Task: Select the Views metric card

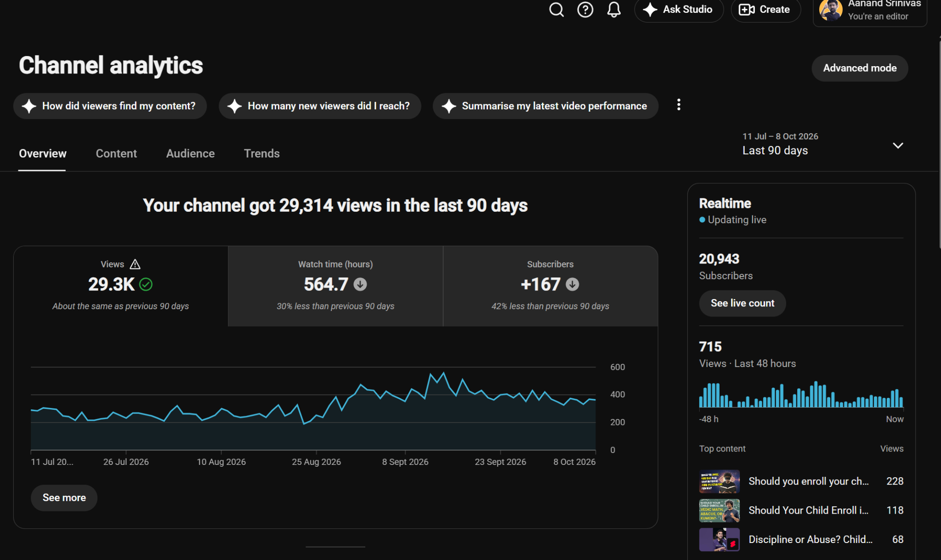Action: (121, 286)
